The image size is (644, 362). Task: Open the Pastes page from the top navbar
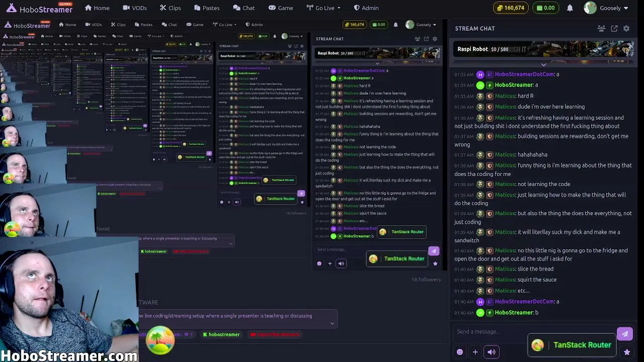(206, 8)
